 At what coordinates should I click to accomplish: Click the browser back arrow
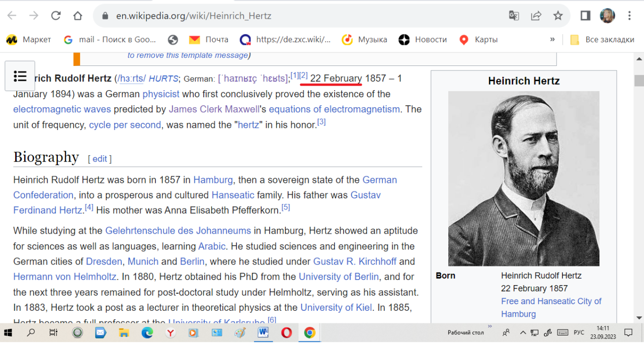[12, 16]
